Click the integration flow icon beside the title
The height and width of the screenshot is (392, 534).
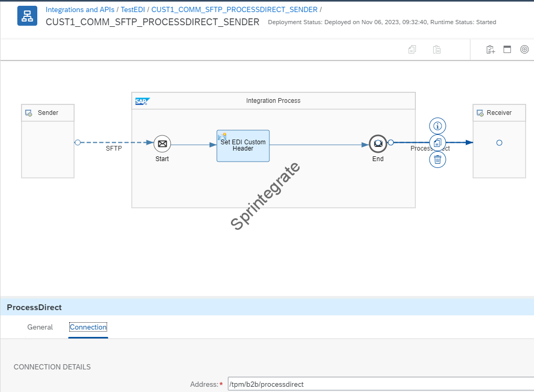27,16
